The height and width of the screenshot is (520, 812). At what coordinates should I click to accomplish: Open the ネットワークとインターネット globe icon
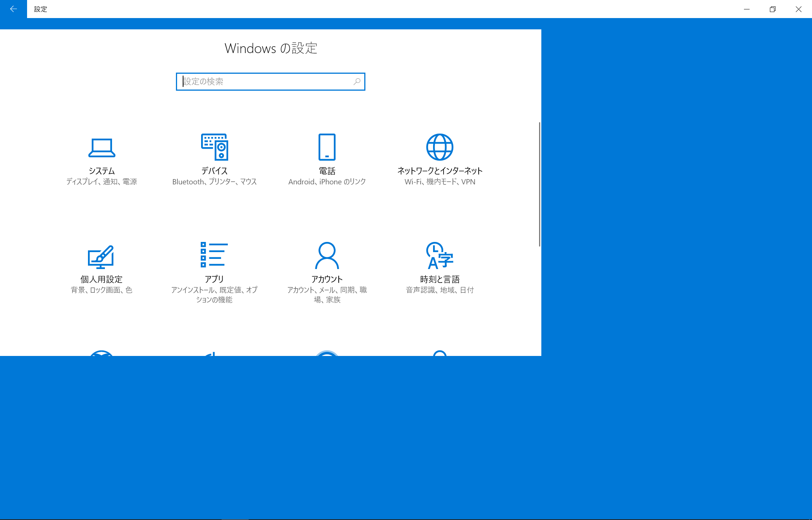pyautogui.click(x=440, y=147)
